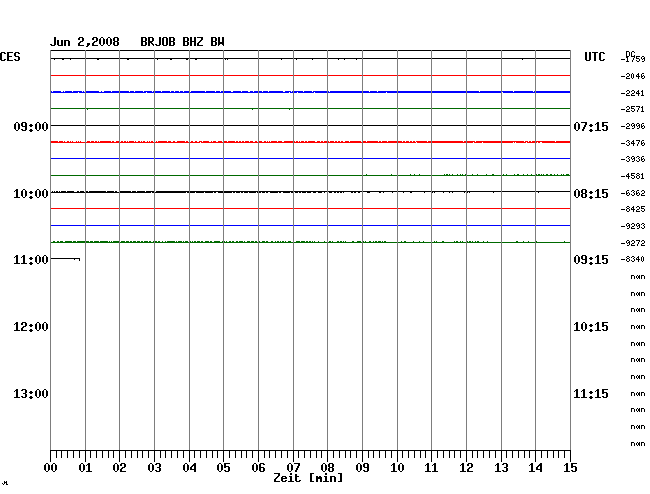650x494 pixels.
Task: Click the DC offset value -9293
Action: point(633,226)
